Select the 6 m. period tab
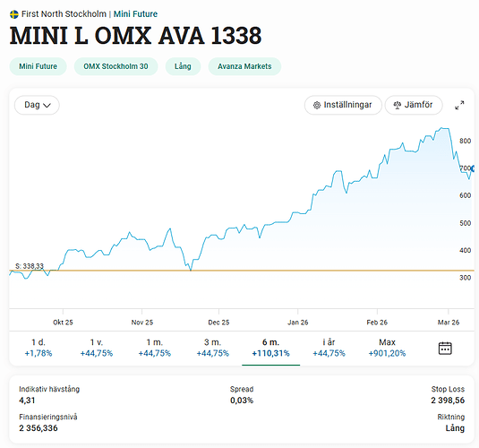 (x=270, y=348)
